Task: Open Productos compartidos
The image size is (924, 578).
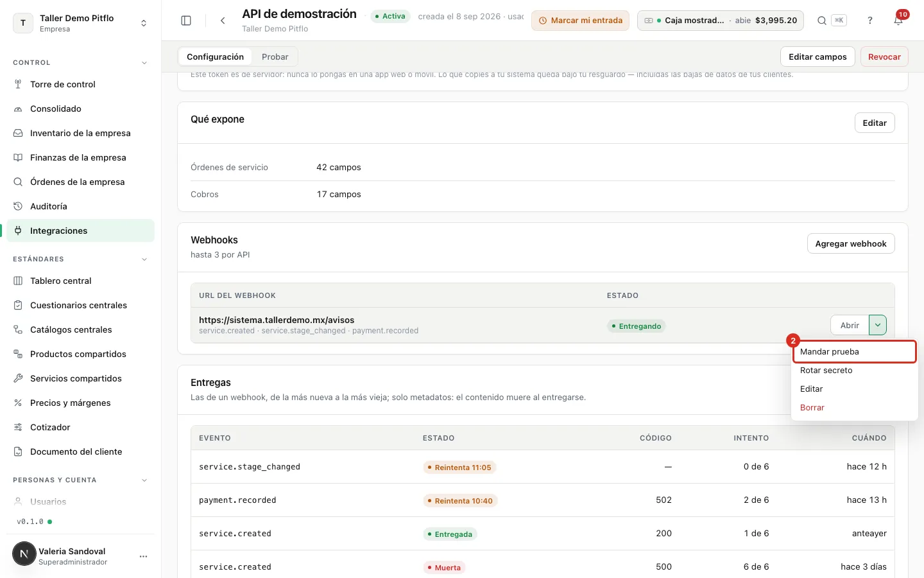Action: click(x=81, y=354)
